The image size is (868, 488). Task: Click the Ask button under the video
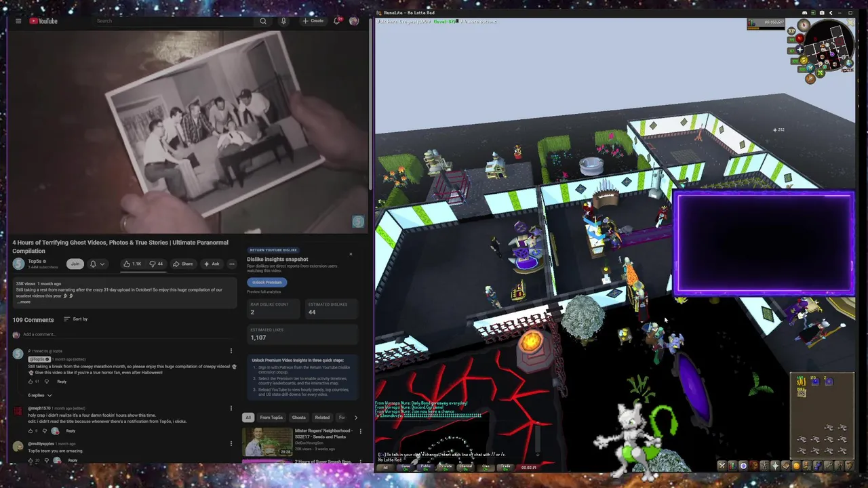point(212,264)
